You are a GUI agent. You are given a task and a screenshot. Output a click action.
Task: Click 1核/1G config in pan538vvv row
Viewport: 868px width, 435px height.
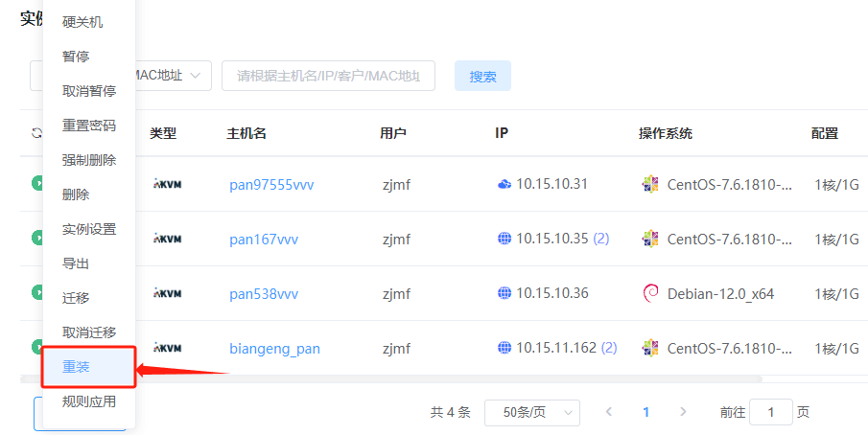point(836,294)
